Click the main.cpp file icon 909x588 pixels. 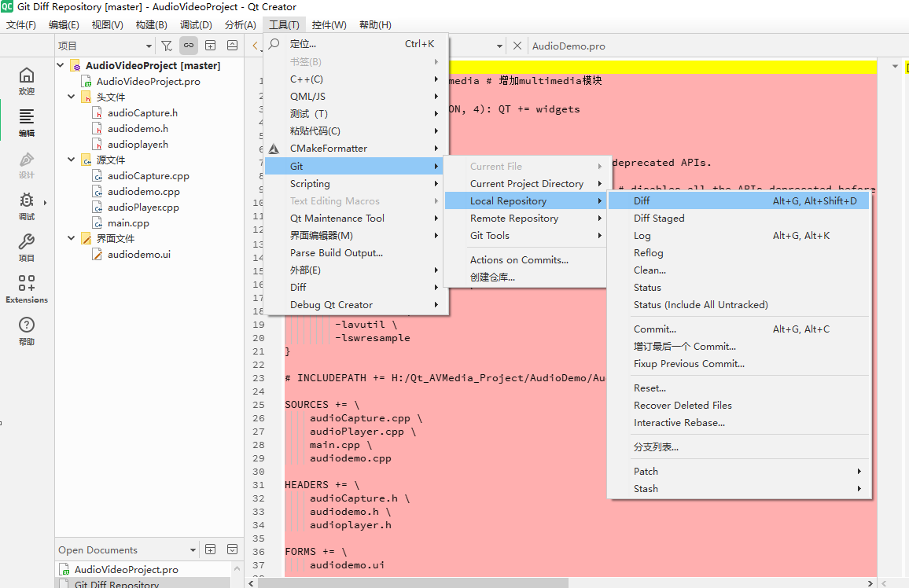pos(98,223)
